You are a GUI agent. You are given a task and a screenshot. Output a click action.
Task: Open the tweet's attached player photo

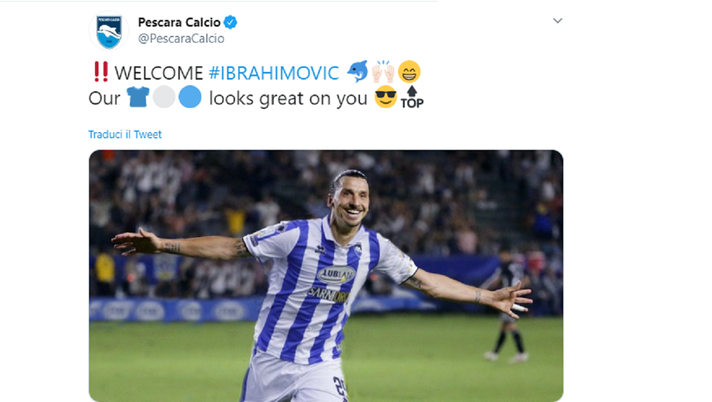click(x=326, y=276)
